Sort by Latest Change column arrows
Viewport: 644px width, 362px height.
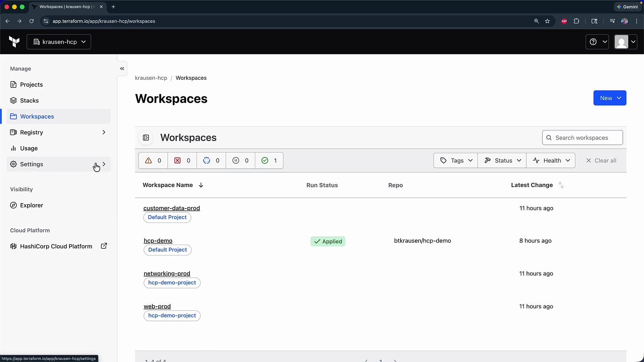pos(561,185)
